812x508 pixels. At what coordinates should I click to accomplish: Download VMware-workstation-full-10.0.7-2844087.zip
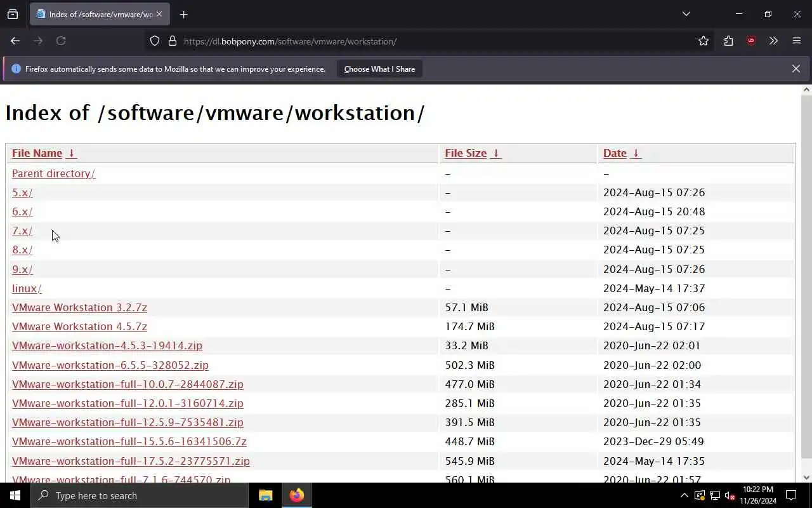pyautogui.click(x=128, y=384)
